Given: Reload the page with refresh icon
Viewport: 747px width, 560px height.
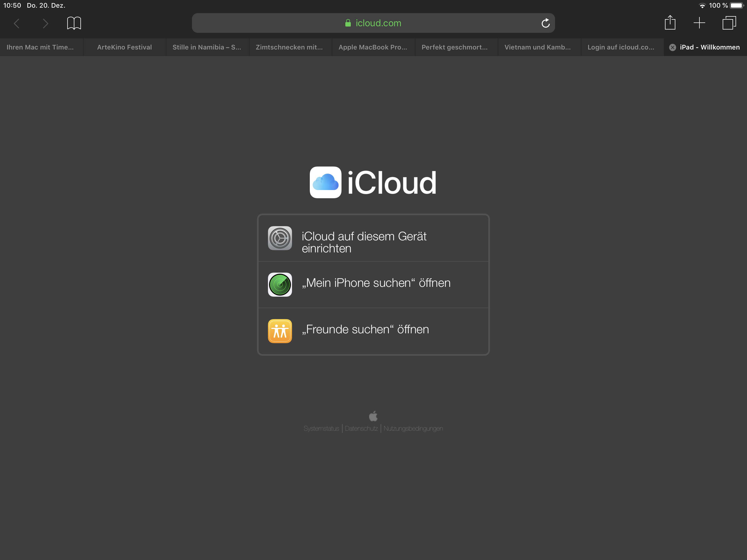Looking at the screenshot, I should [545, 23].
